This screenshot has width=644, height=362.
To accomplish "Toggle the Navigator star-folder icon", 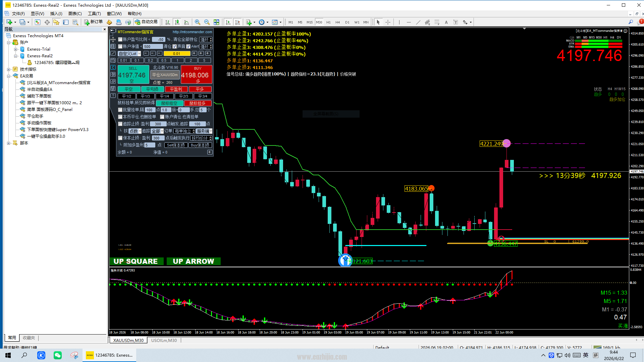I will pyautogui.click(x=56, y=22).
